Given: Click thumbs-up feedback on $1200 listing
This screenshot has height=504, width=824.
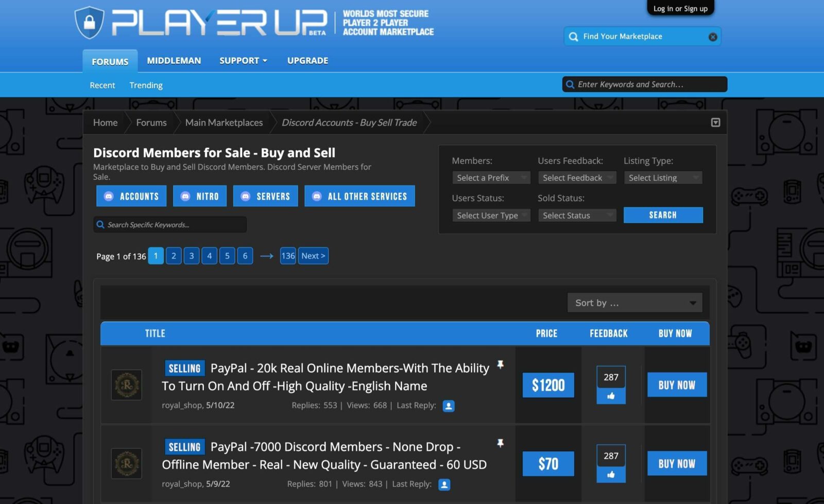Looking at the screenshot, I should point(611,396).
